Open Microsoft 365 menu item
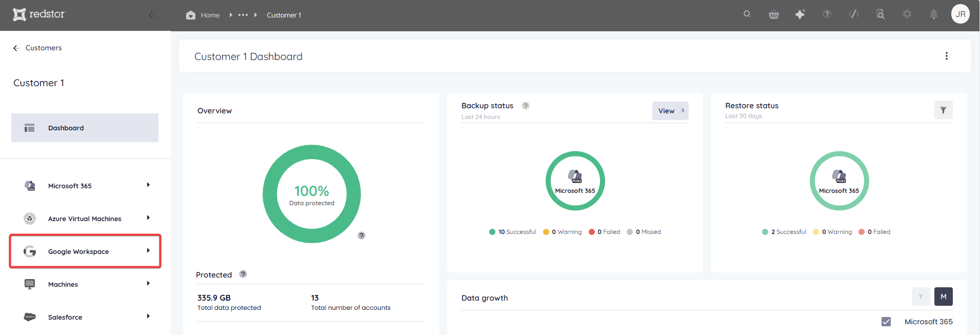 click(x=85, y=186)
